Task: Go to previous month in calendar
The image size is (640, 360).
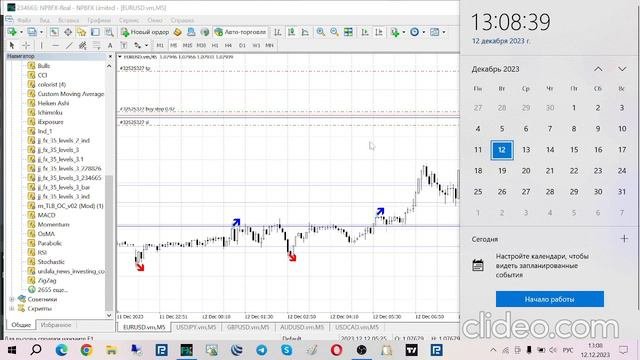Action: [598, 69]
